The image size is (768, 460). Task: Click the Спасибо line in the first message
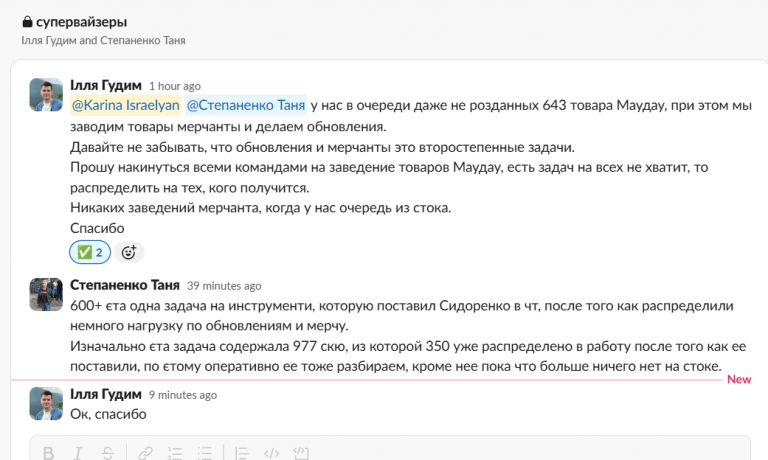(97, 228)
